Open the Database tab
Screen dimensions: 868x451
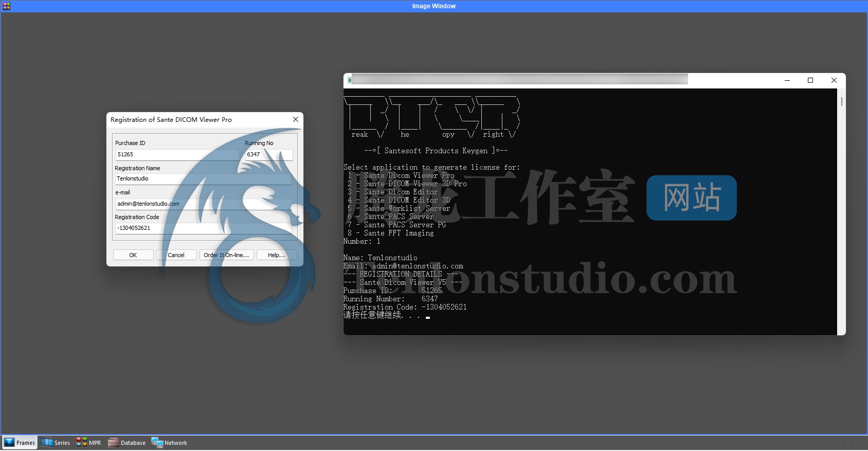point(126,442)
